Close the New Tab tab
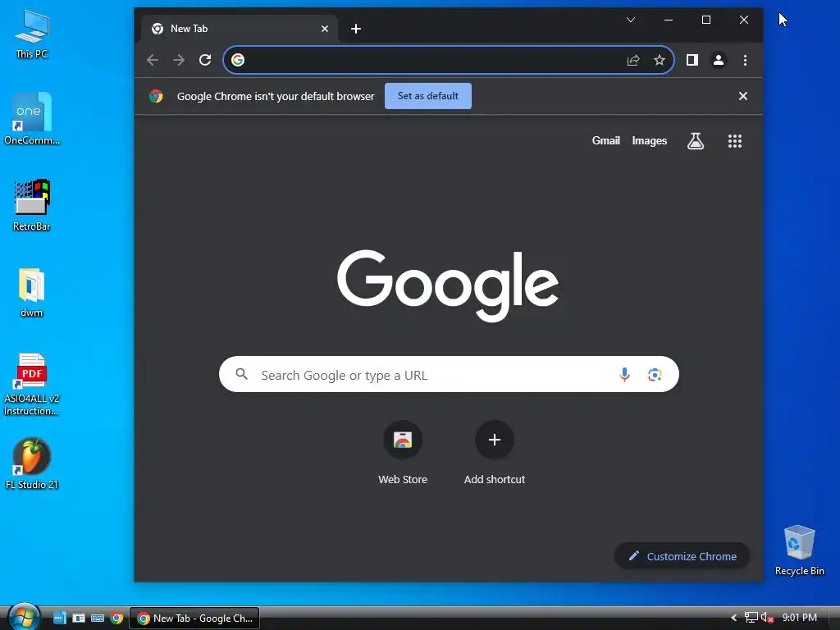The width and height of the screenshot is (840, 630). [x=325, y=29]
